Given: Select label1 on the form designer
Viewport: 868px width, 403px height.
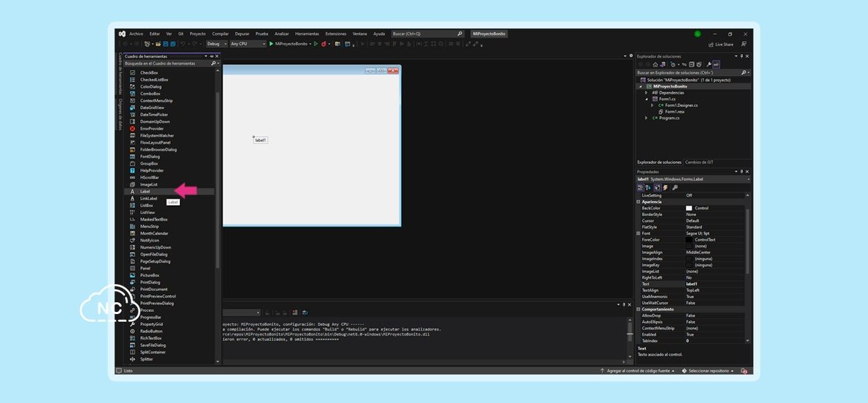Looking at the screenshot, I should pos(260,140).
